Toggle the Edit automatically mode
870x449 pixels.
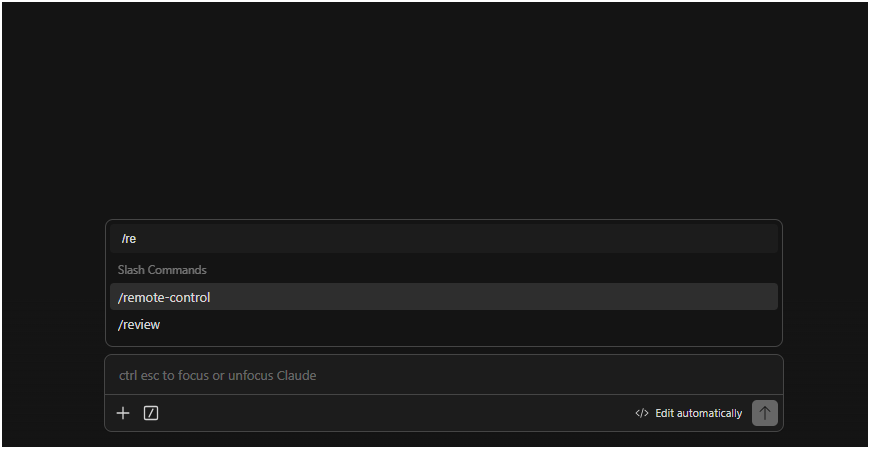pos(689,413)
